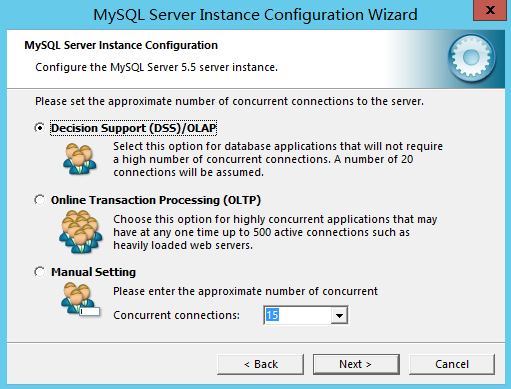Click the DSS option description text
Screen dimensions: 511x389
click(278, 159)
